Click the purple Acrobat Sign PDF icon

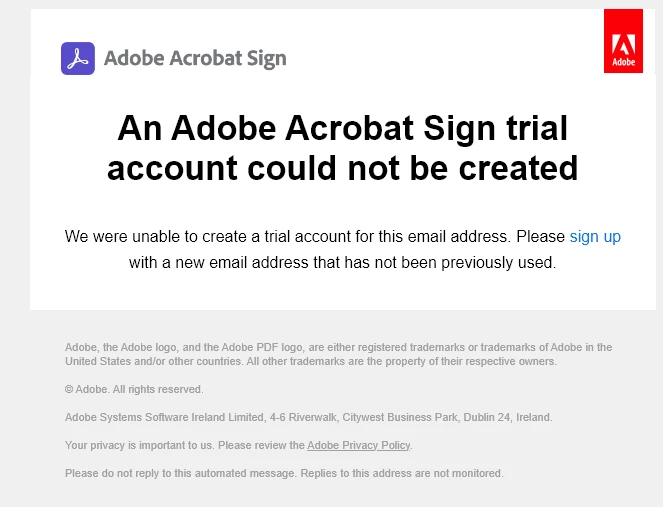pyautogui.click(x=78, y=58)
